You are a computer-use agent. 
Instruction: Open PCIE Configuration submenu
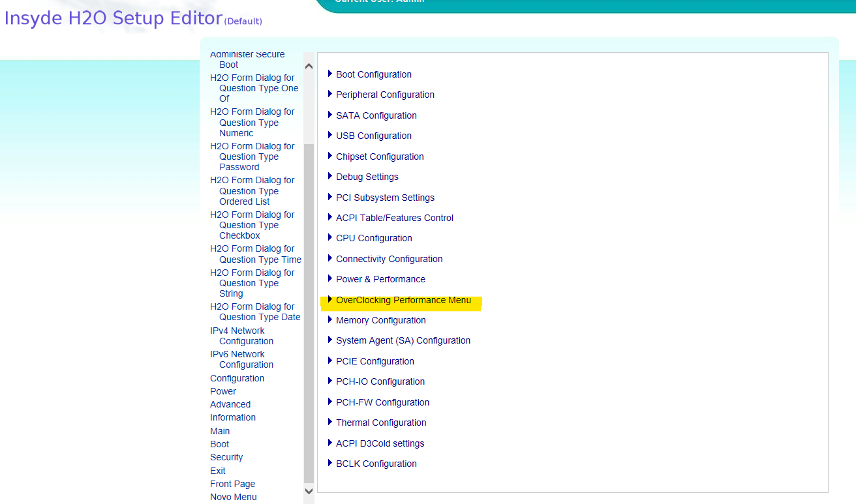[375, 361]
